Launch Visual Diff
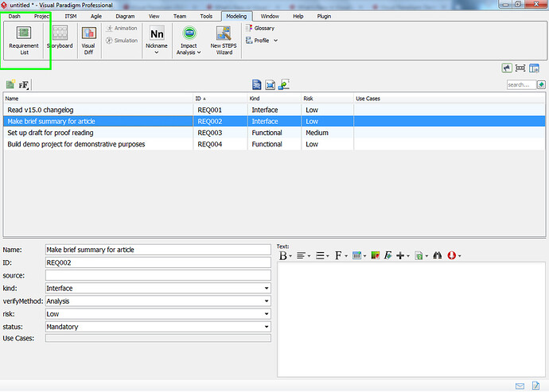 (88, 41)
